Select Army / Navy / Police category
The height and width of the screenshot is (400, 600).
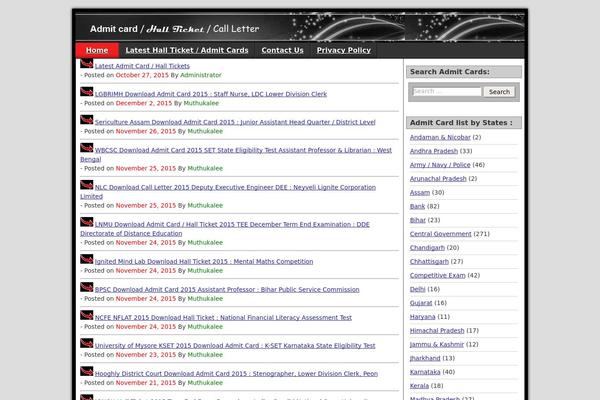point(440,165)
